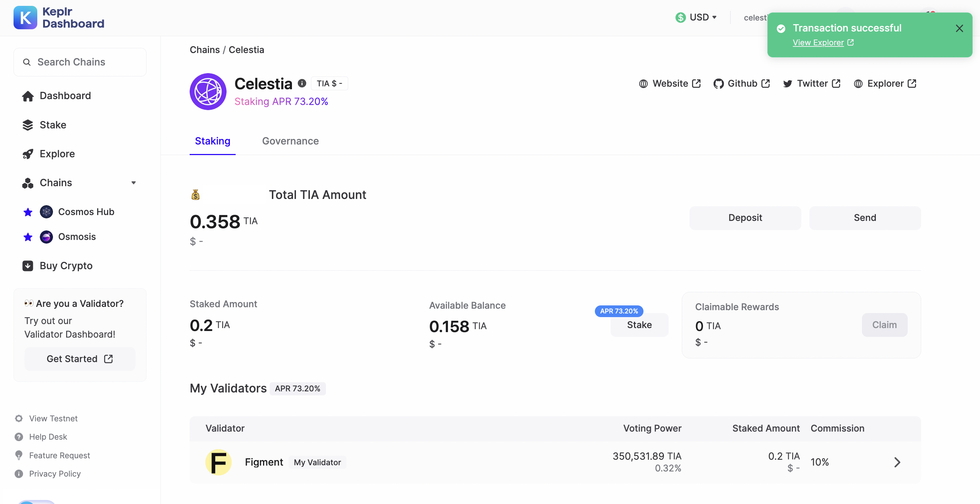Click the Keplr Dashboard logo
Viewport: 980px width, 504px height.
pos(59,18)
